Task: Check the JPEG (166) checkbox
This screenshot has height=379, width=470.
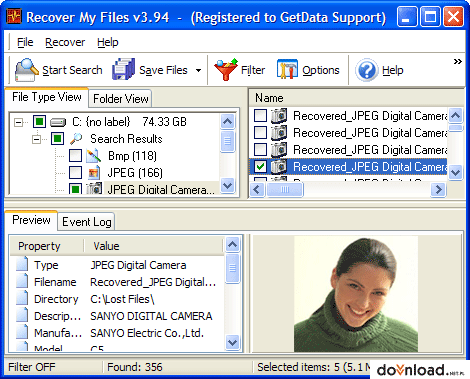Action: click(x=75, y=172)
